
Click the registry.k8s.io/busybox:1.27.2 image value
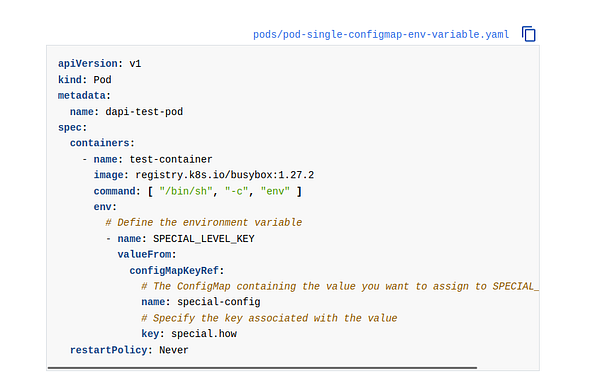[x=225, y=175]
